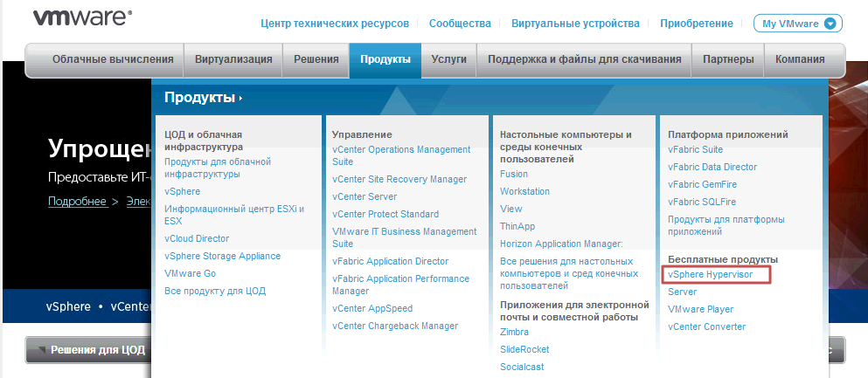Open vFabric Suite link
The image size is (868, 378).
coord(695,150)
